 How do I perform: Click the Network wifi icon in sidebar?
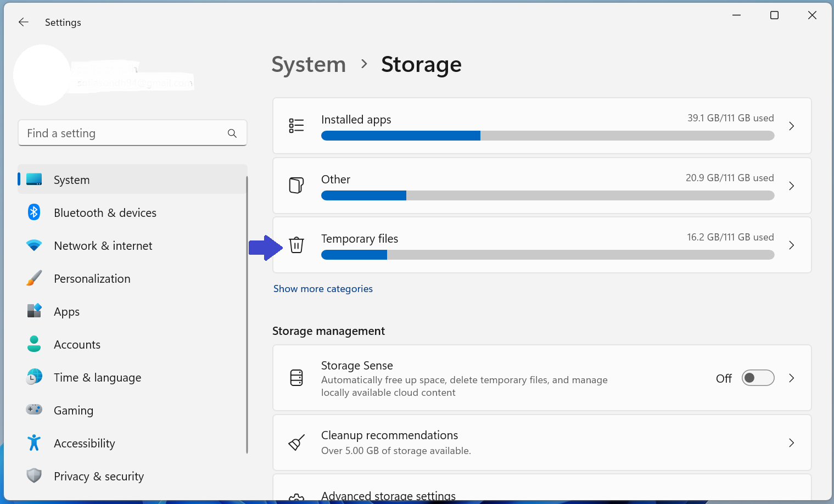point(34,245)
